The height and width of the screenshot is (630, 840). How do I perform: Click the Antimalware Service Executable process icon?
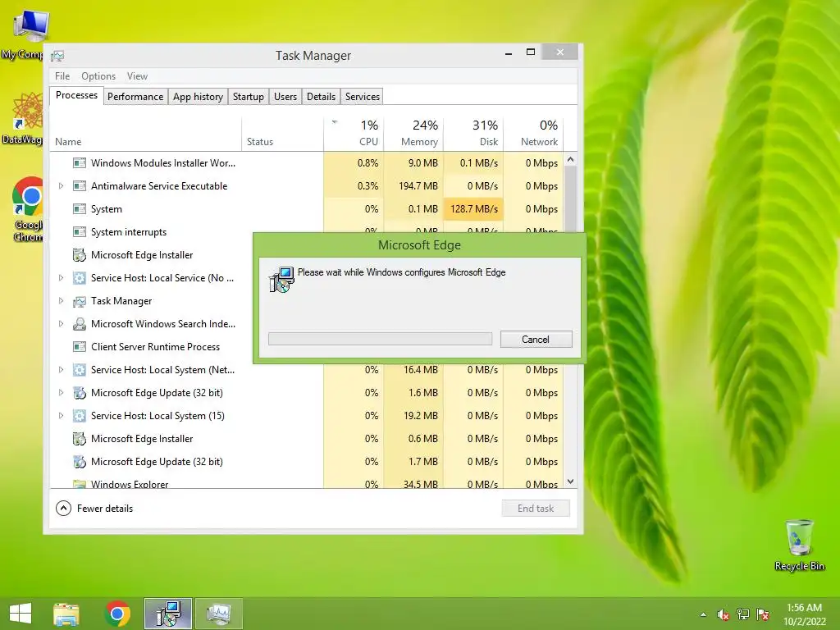[x=80, y=186]
